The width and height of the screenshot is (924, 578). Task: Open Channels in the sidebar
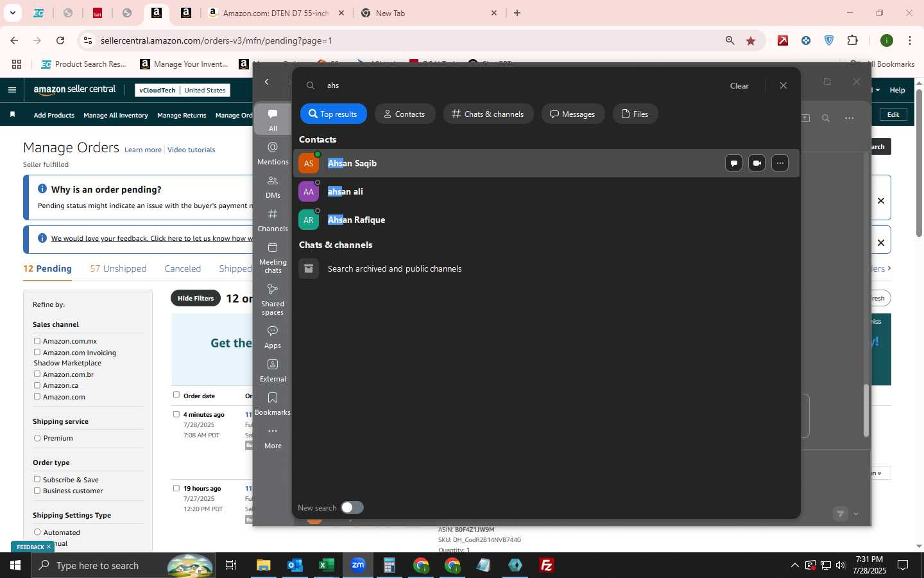click(x=273, y=220)
